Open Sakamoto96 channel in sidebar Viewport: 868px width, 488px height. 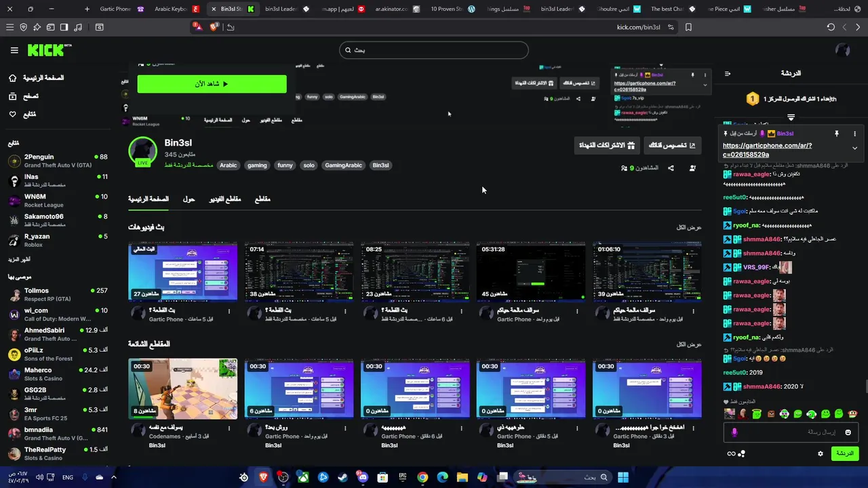pos(58,220)
